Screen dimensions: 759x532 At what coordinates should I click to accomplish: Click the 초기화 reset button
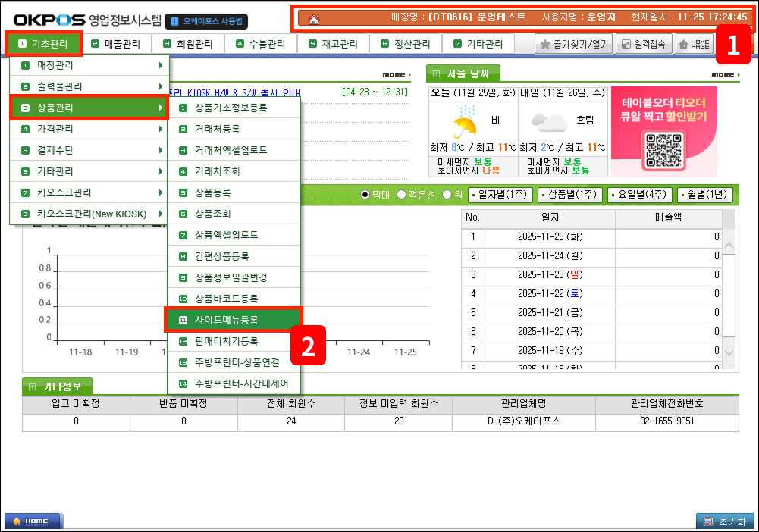click(x=725, y=521)
